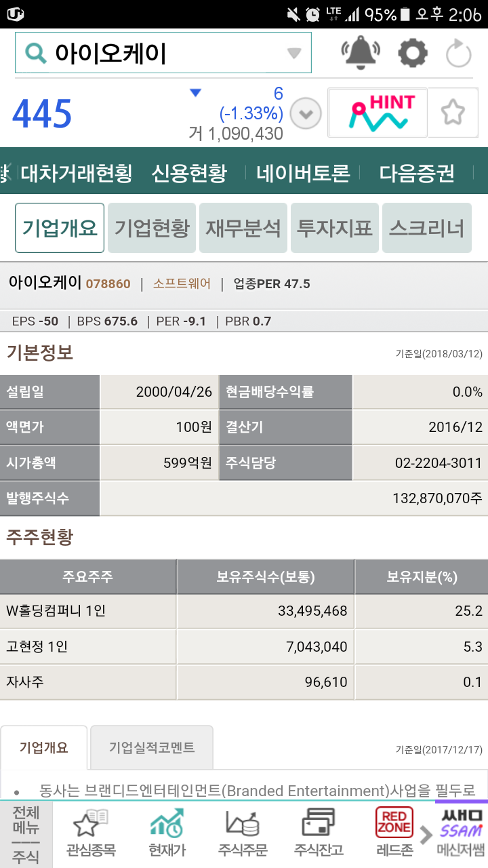Screen dimensions: 488x868
Task: Tap the 액면가 100원 value
Action: tap(194, 428)
